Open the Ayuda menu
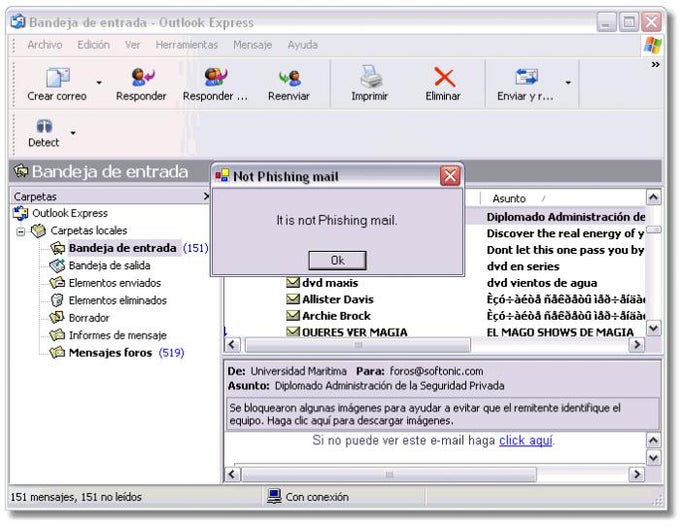This screenshot has height=527, width=680. (303, 45)
